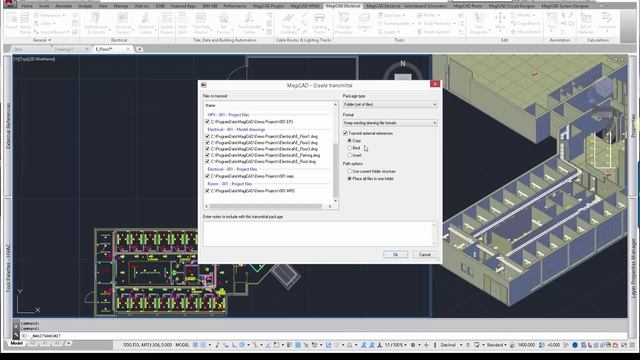Image resolution: width=640 pixels, height=360 pixels.
Task: Click the AutoCAD application menu logo
Action: point(9,3)
